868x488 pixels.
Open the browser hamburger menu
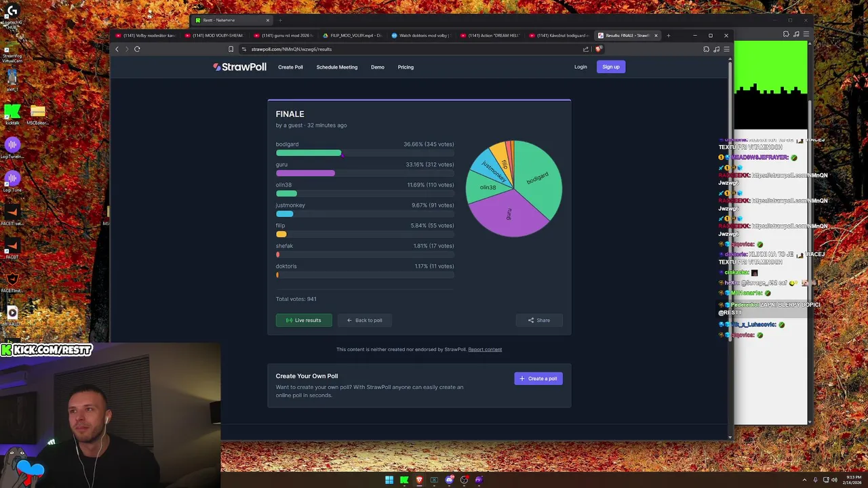(726, 49)
